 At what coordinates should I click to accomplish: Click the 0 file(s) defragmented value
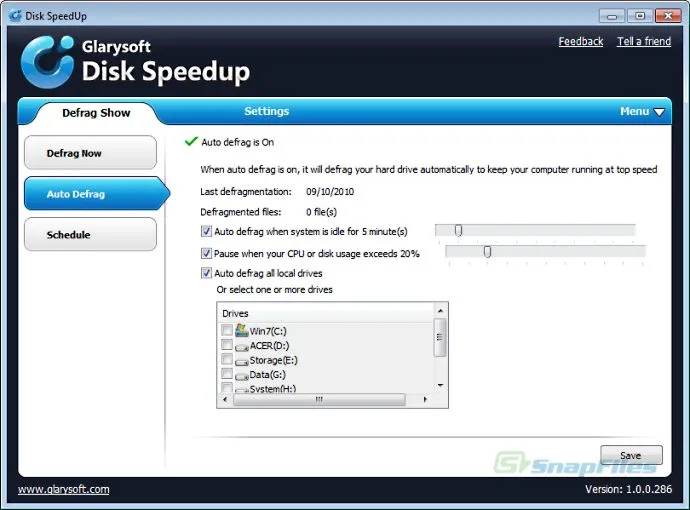[x=321, y=212]
